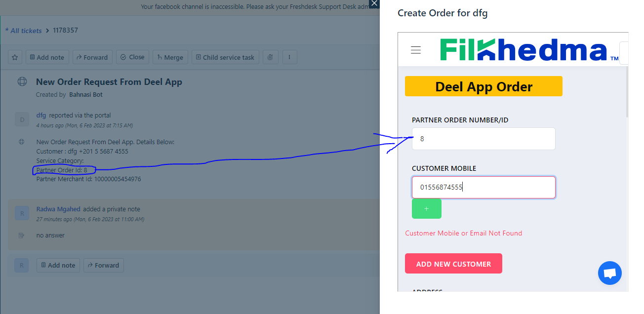
Task: Open dfg requester profile link
Action: tap(41, 115)
